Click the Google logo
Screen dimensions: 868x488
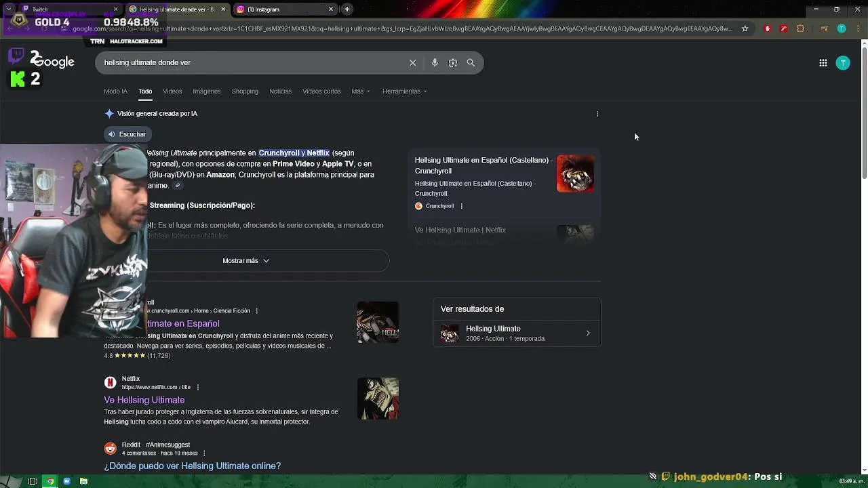[x=54, y=62]
